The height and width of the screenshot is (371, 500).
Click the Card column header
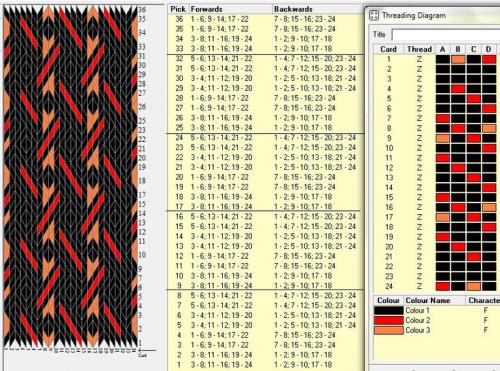pos(388,49)
